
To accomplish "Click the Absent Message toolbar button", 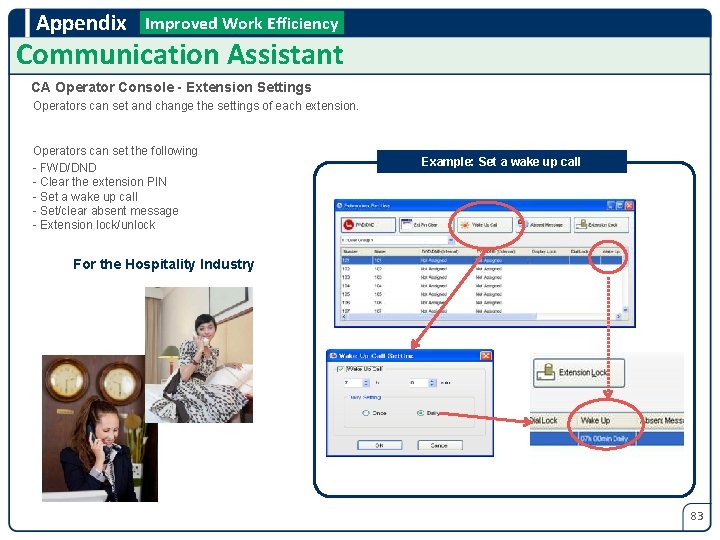I will 544,225.
